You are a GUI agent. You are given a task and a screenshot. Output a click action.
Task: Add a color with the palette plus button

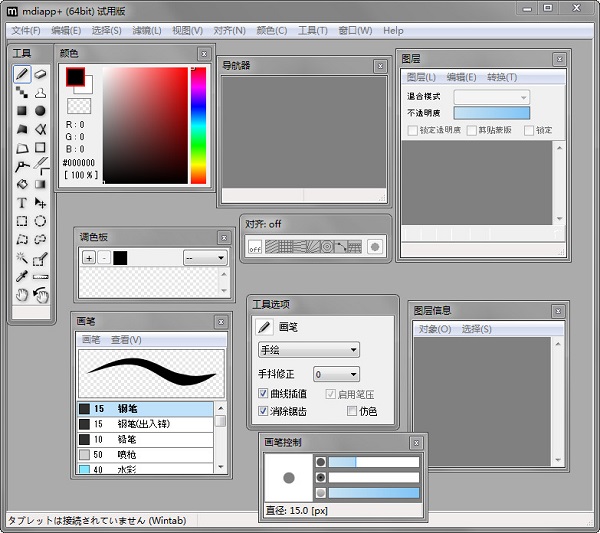[88, 258]
